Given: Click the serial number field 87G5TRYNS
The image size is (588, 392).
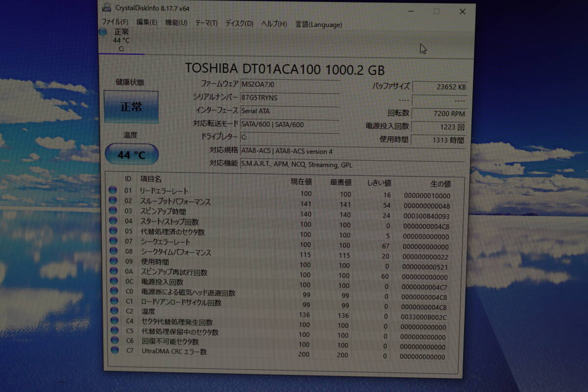Looking at the screenshot, I should [x=290, y=98].
